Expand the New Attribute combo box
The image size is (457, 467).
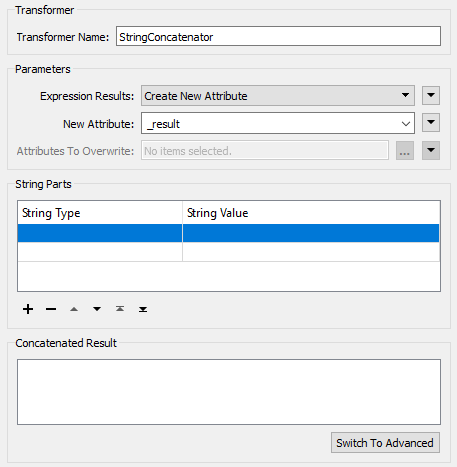[406, 124]
